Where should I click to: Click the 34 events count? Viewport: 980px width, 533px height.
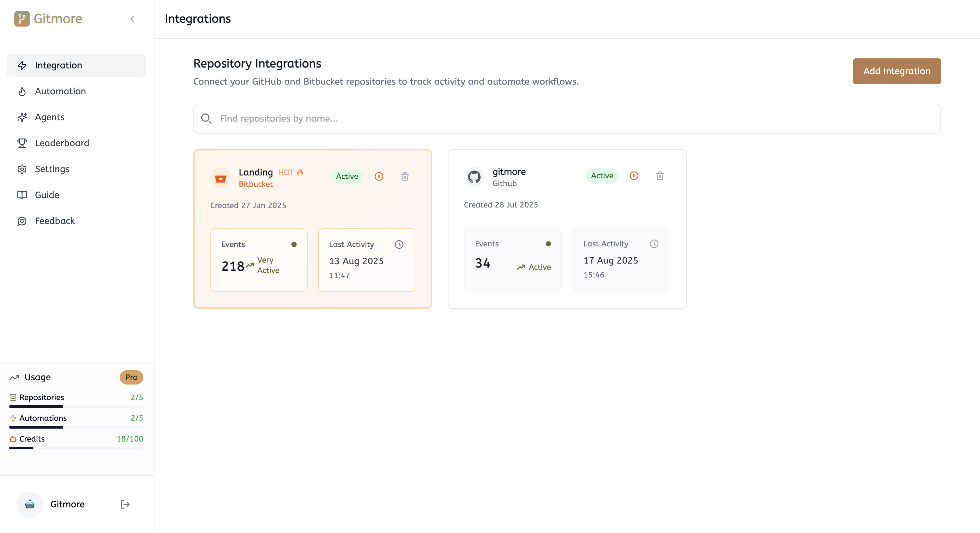pos(483,263)
